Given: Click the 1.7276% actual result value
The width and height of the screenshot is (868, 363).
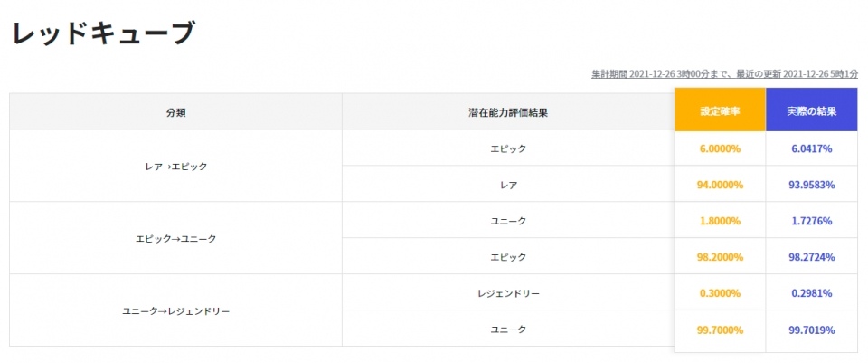Looking at the screenshot, I should coord(811,221).
